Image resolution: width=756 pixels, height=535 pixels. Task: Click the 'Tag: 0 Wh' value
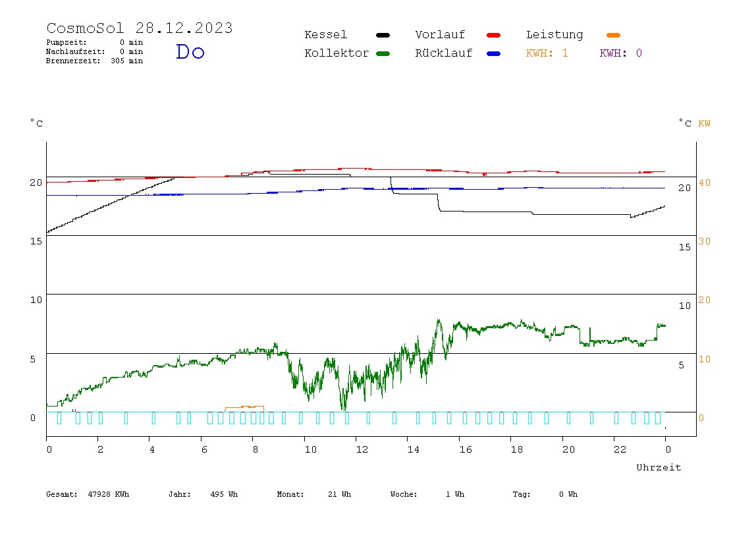coord(545,494)
